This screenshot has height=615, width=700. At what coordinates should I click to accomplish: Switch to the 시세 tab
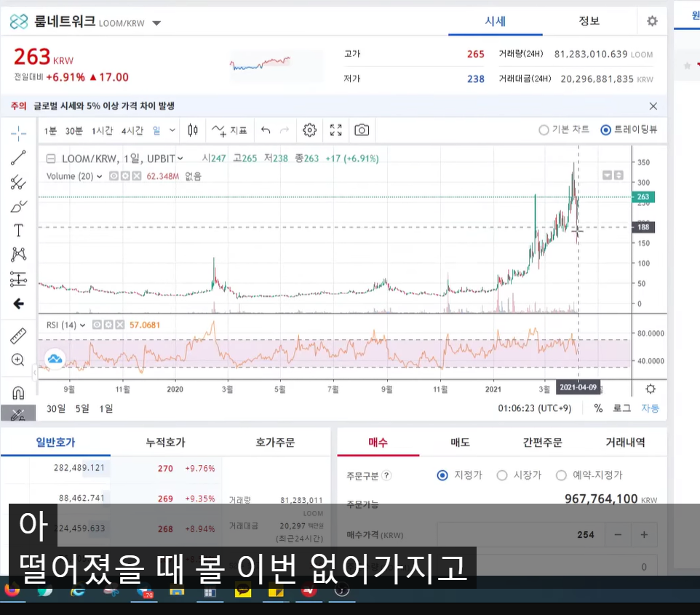click(x=495, y=21)
